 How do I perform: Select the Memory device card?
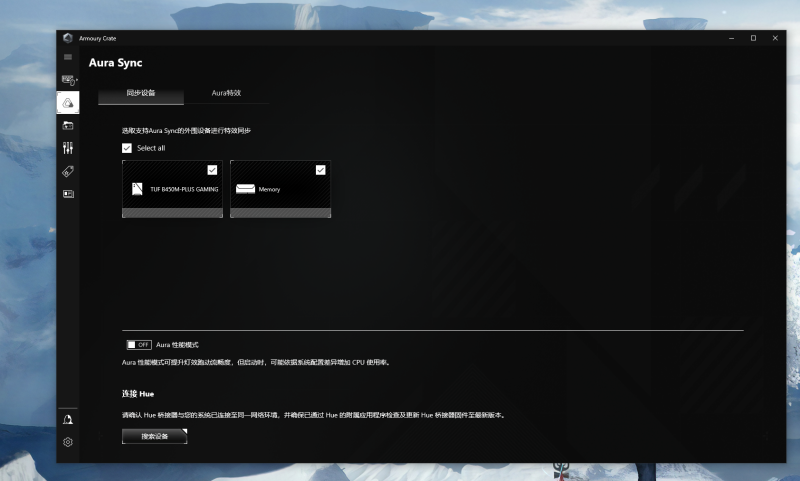click(280, 190)
